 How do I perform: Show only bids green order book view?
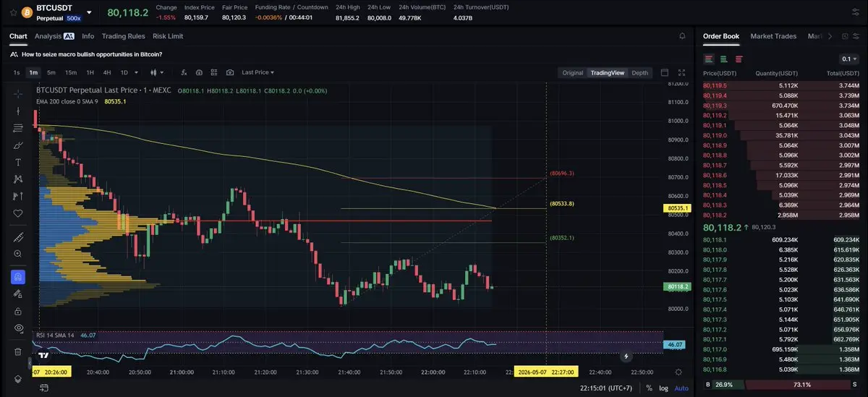723,59
